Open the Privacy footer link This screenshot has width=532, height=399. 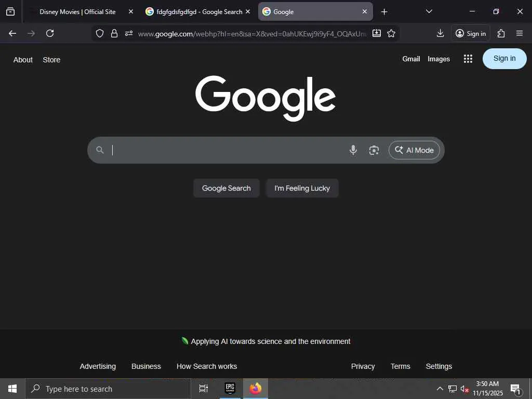click(363, 366)
